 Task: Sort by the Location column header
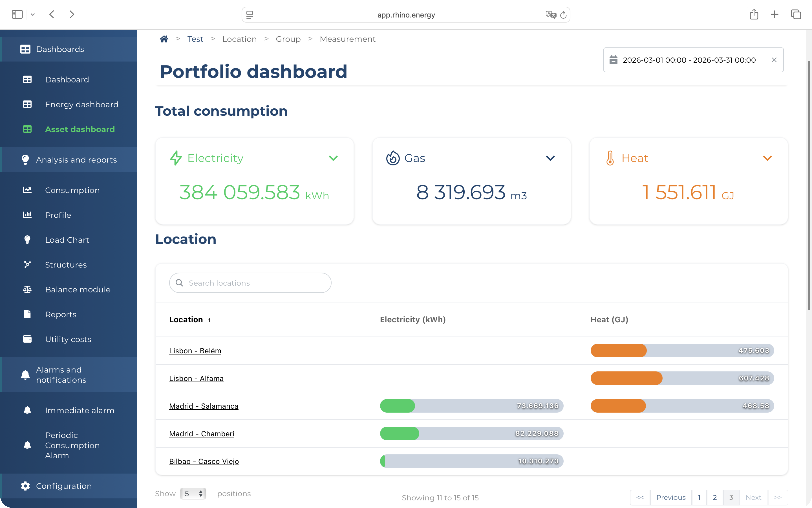186,319
